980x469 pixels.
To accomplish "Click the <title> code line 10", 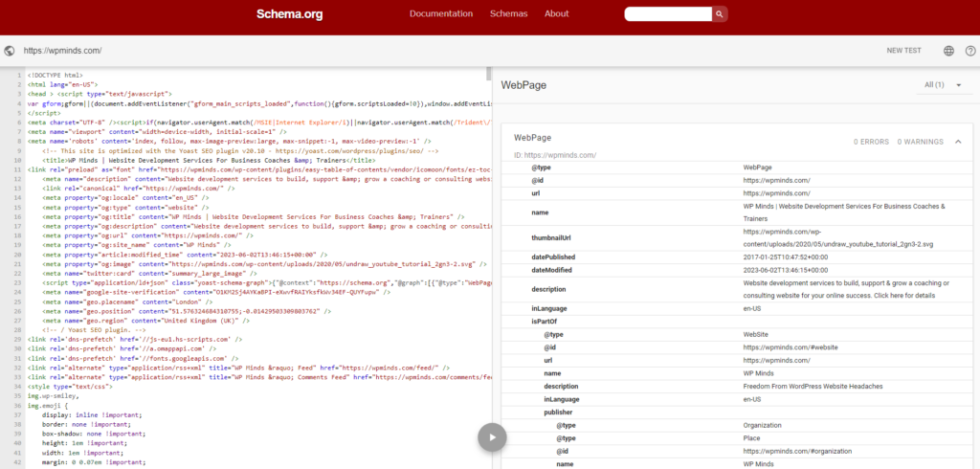I will (x=210, y=160).
